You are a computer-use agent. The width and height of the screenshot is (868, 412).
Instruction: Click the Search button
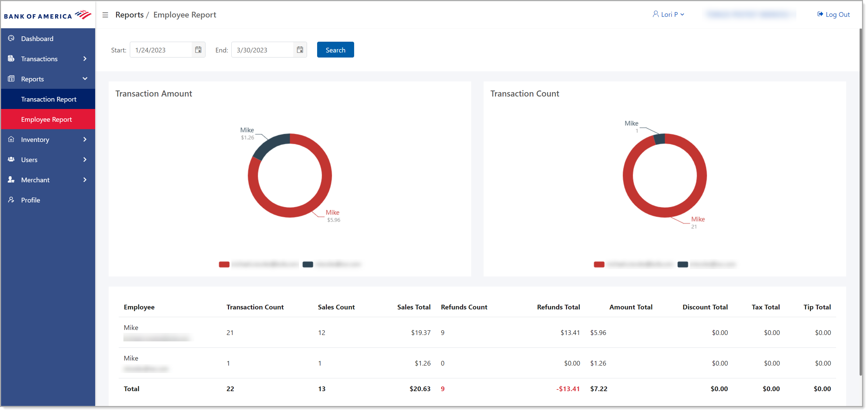pos(335,50)
